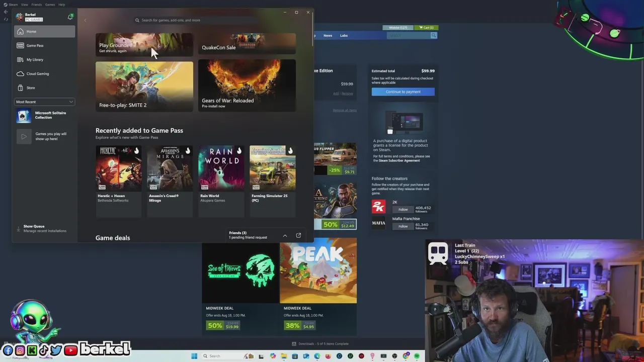Open Games menu in Steam window
The height and width of the screenshot is (362, 644).
click(x=50, y=5)
